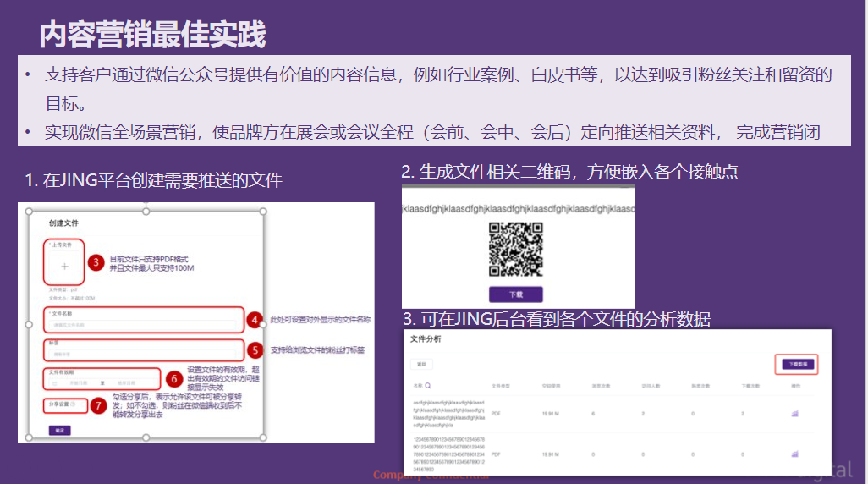This screenshot has width=868, height=484.
Task: Open the chart icon in second PDF row
Action: pos(794,454)
